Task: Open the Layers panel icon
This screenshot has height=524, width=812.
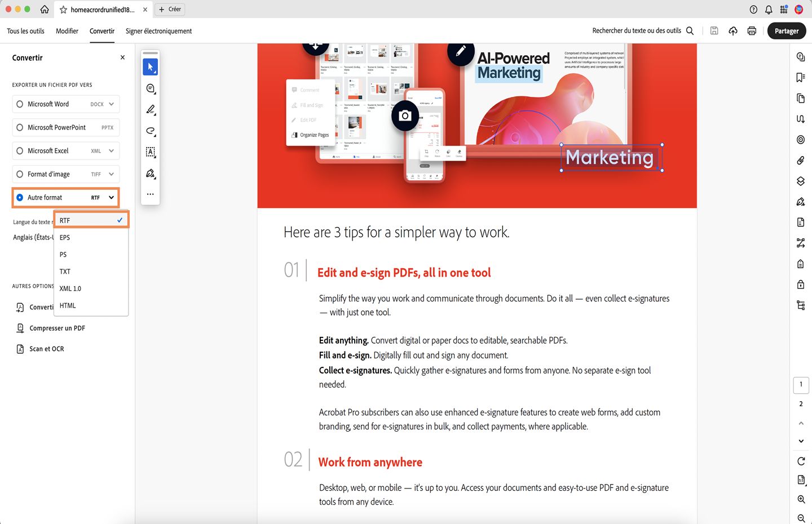Action: pyautogui.click(x=801, y=181)
